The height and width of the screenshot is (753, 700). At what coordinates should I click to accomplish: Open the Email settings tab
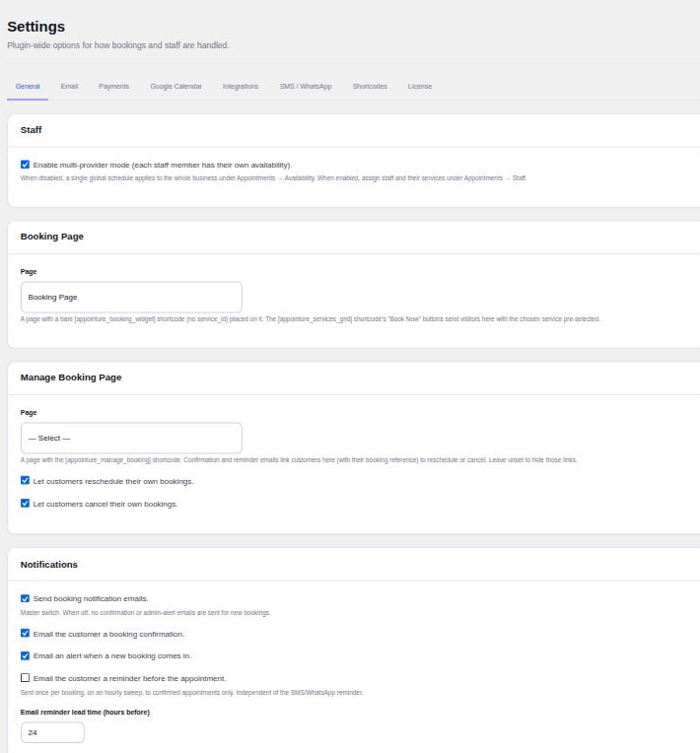tap(69, 87)
